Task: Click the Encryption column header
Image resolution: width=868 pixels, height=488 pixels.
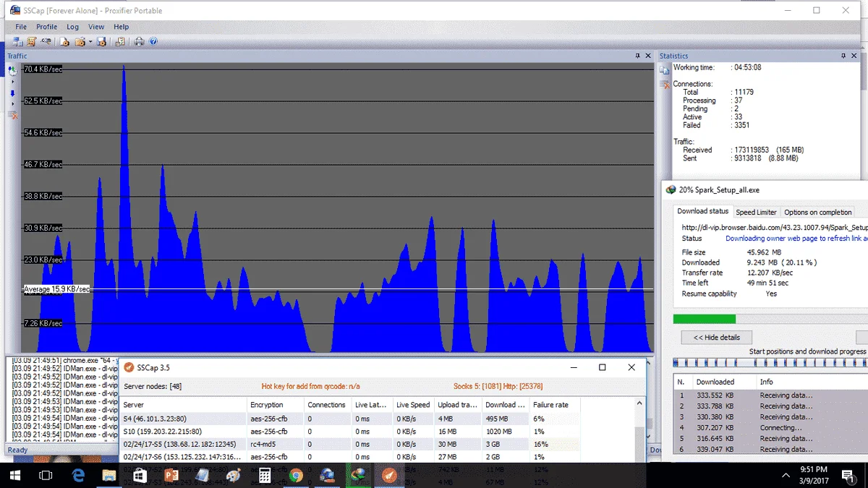Action: point(275,405)
